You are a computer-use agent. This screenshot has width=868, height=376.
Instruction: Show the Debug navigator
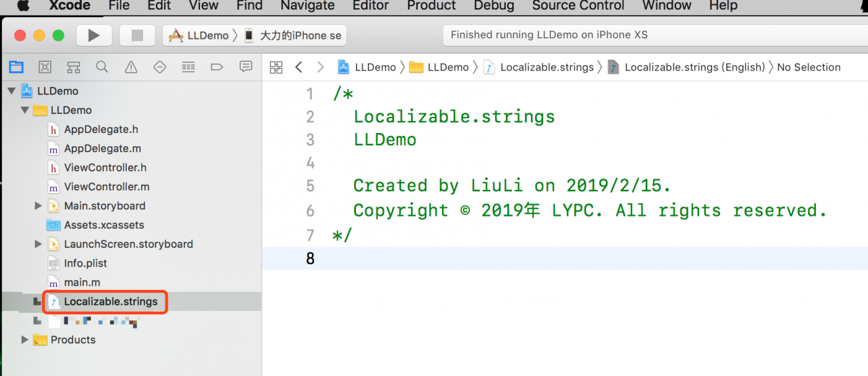pyautogui.click(x=189, y=67)
